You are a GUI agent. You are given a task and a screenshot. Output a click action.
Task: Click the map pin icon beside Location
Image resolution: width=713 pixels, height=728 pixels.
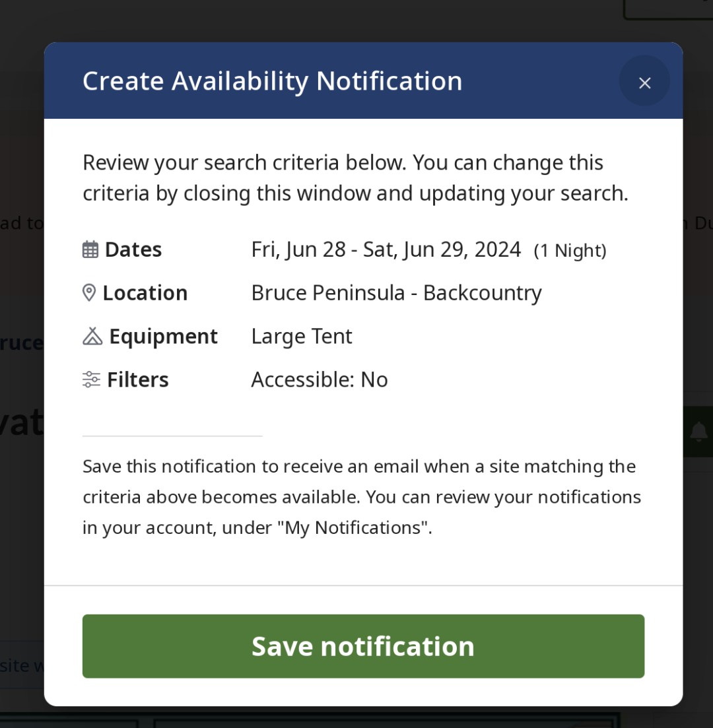point(88,293)
